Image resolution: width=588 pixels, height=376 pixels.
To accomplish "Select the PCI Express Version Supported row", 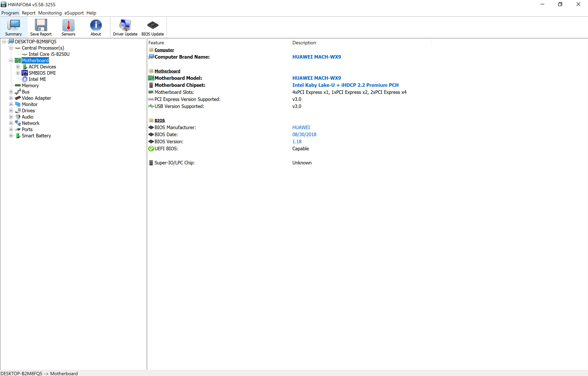I will pos(290,99).
